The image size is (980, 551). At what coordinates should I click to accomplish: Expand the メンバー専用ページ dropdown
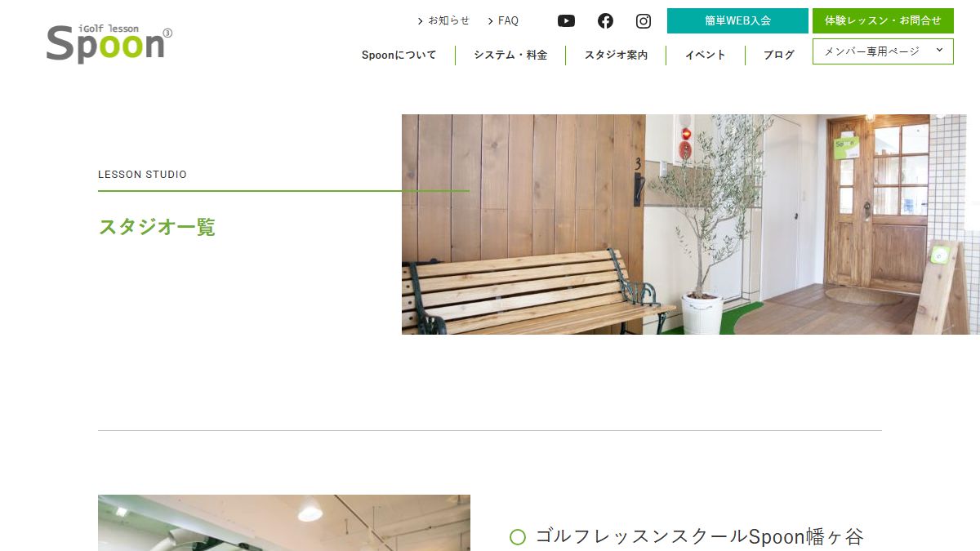(x=883, y=51)
